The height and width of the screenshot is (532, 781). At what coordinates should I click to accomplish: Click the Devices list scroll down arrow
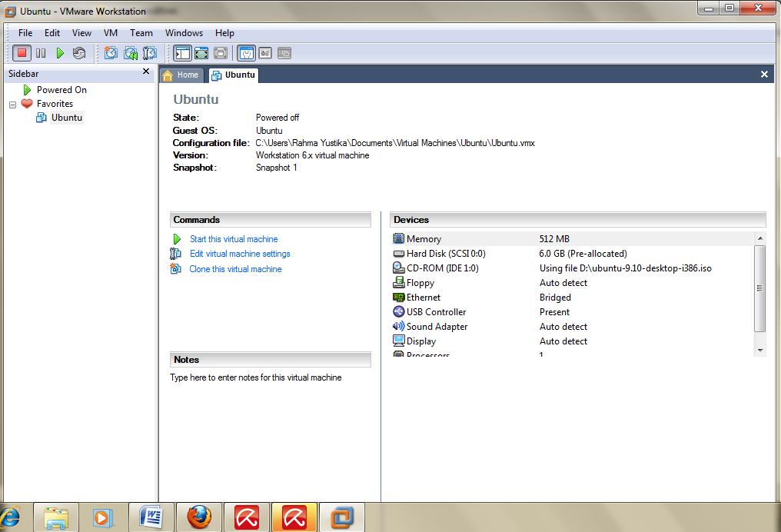click(760, 351)
